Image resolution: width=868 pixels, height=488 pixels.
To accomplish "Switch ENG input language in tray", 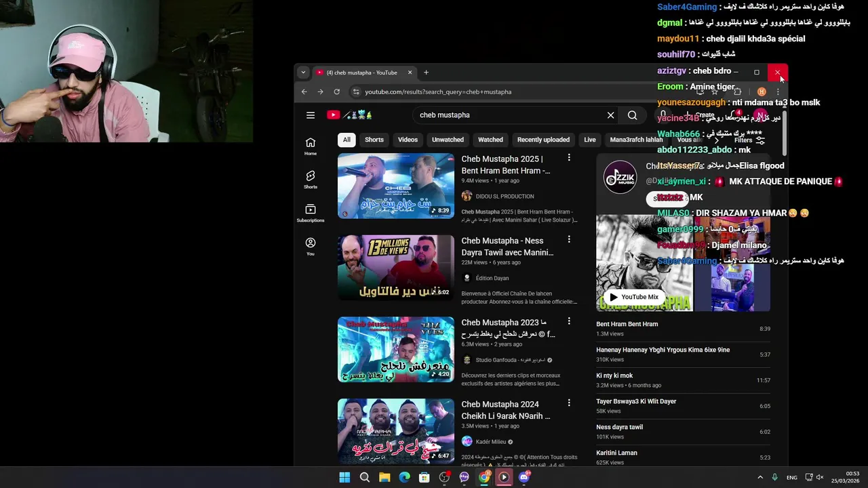I will click(791, 477).
